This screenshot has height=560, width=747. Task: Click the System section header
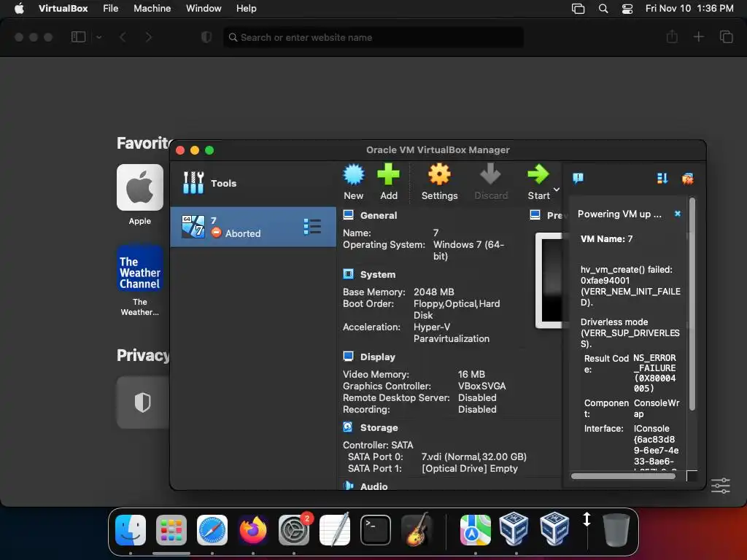click(378, 275)
